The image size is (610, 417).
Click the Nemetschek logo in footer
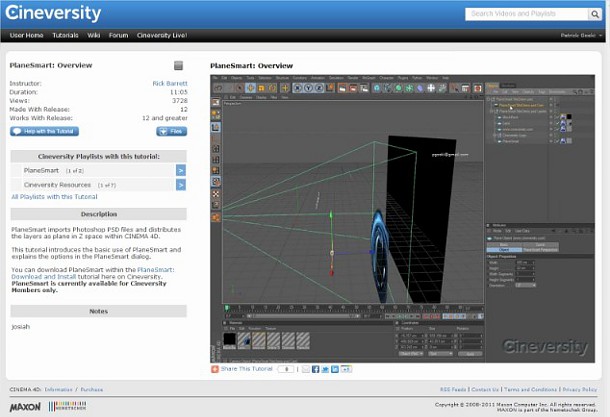tap(68, 406)
